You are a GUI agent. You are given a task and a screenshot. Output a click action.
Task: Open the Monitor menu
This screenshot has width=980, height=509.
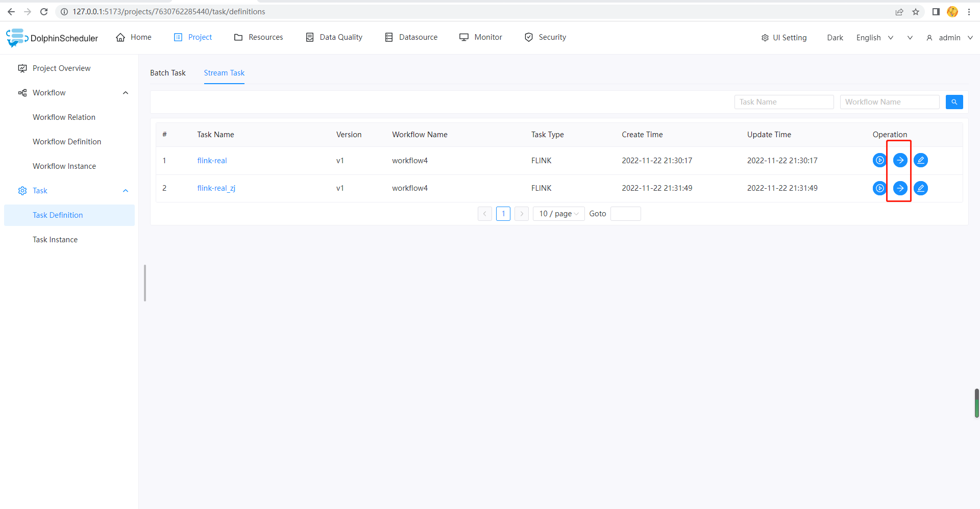point(481,37)
